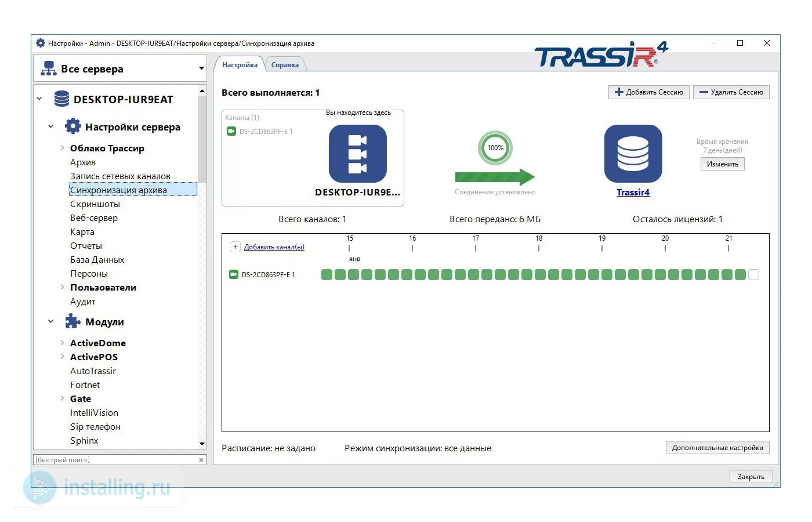Select the Fortnet module
The height and width of the screenshot is (522, 812).
[85, 385]
